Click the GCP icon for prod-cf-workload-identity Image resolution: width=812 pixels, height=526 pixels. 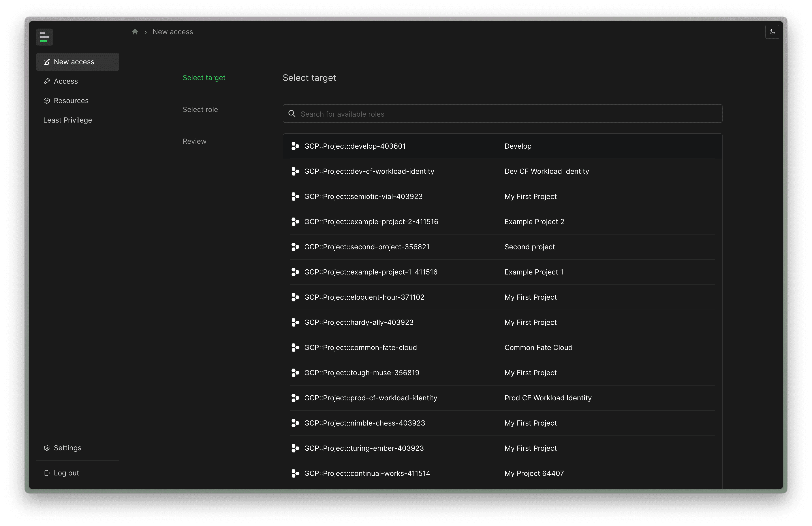(295, 398)
